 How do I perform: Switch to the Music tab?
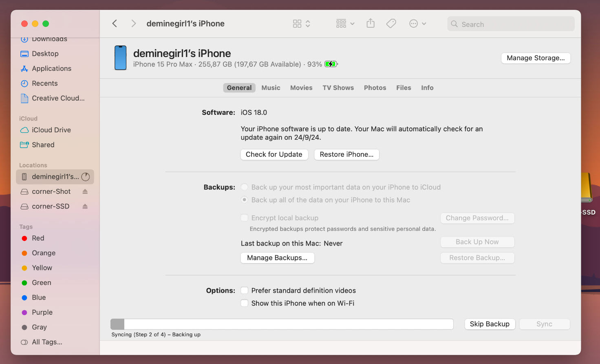tap(271, 88)
